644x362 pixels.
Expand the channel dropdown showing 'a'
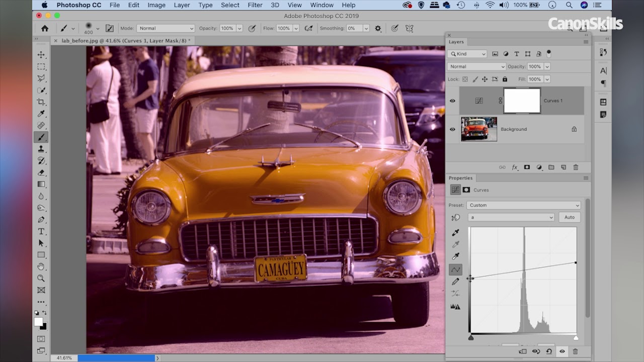[511, 217]
